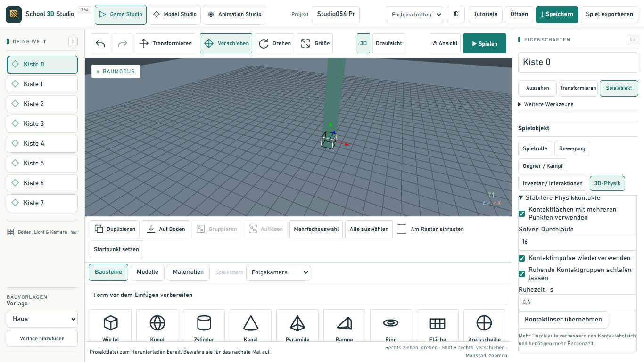Screen dimensions: 644x362
Task: Open Gegner / Kampf section
Action: coord(543,166)
